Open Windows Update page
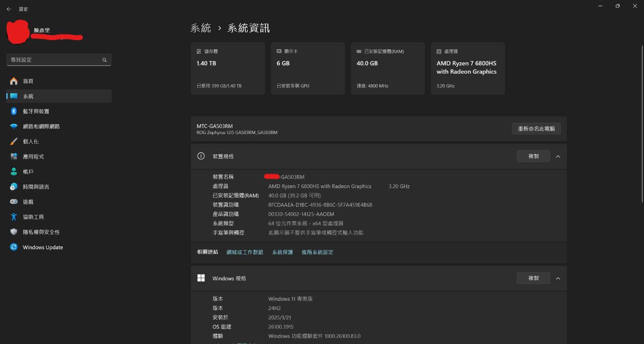Screen dimensions: 644x344 tap(59, 247)
